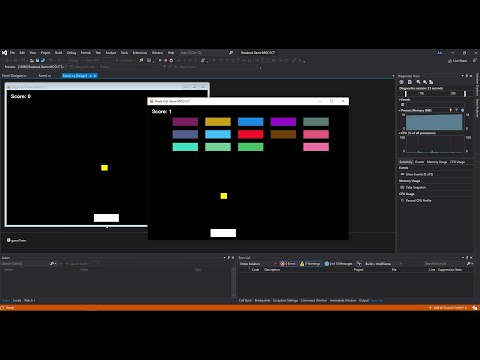Select the Summary tab in Diagnostic Tools
The image size is (480, 360).
406,162
